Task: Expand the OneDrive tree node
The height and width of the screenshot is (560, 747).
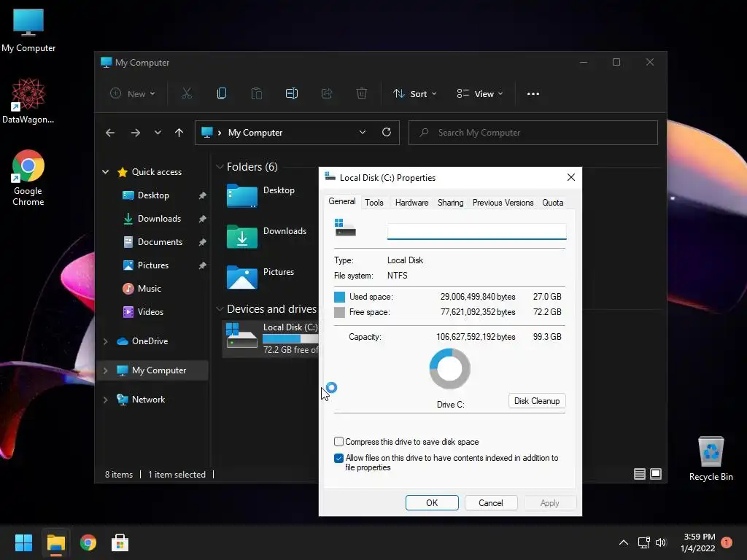Action: [x=105, y=341]
